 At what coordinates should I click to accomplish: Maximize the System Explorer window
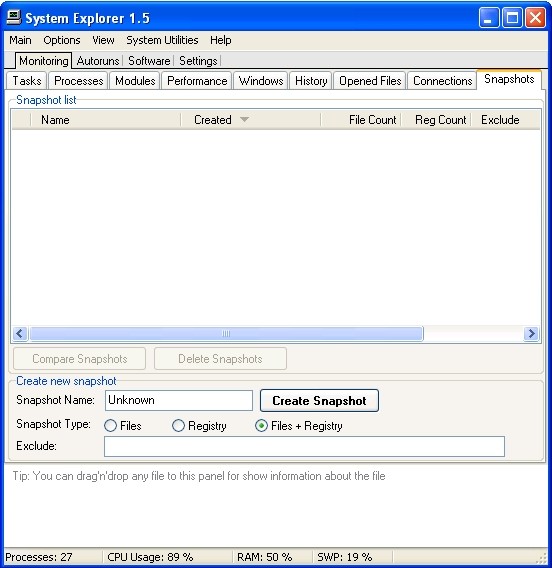(x=512, y=17)
